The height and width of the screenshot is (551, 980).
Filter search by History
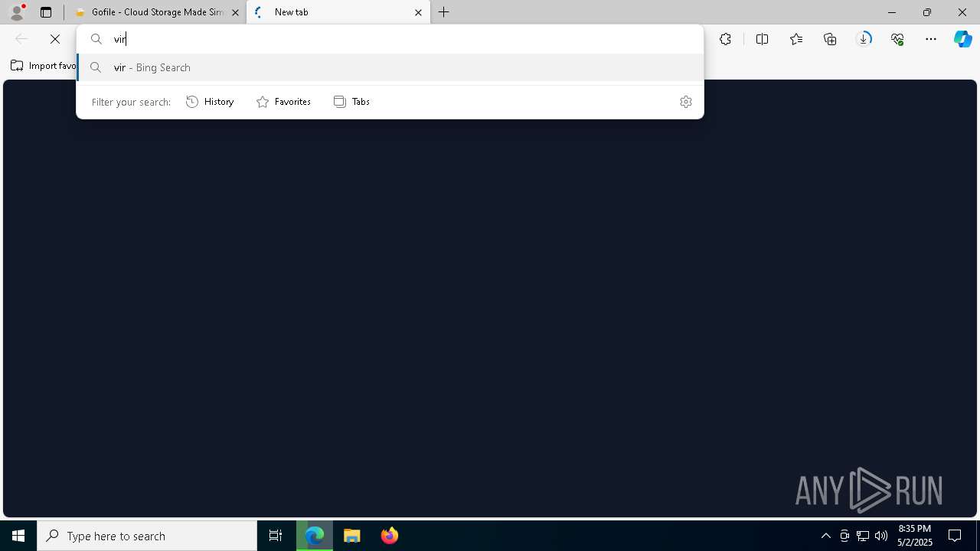pyautogui.click(x=210, y=102)
